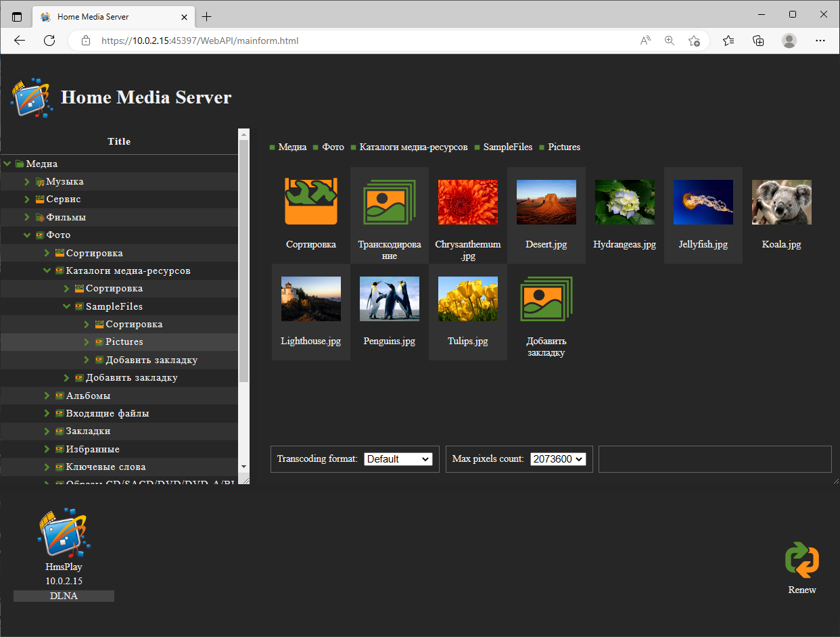Image resolution: width=840 pixels, height=637 pixels.
Task: Open the Max pixels count dropdown
Action: (x=557, y=459)
